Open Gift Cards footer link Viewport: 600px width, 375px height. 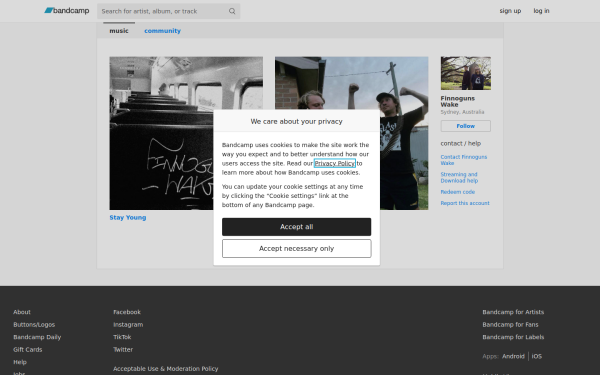(28, 349)
